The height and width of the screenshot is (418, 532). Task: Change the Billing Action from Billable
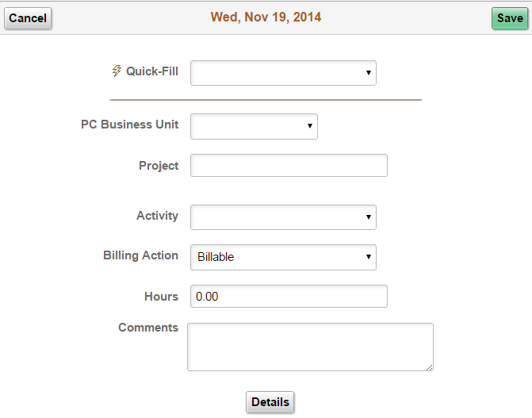(x=283, y=258)
